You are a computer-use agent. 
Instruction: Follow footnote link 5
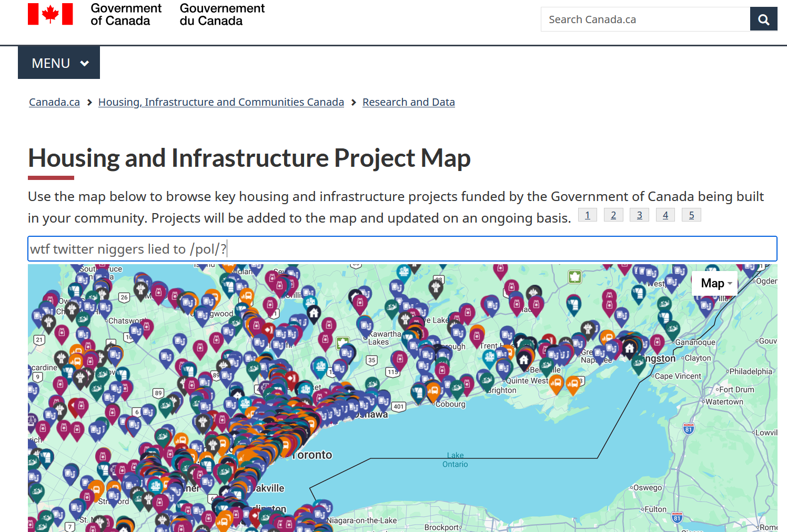tap(691, 215)
